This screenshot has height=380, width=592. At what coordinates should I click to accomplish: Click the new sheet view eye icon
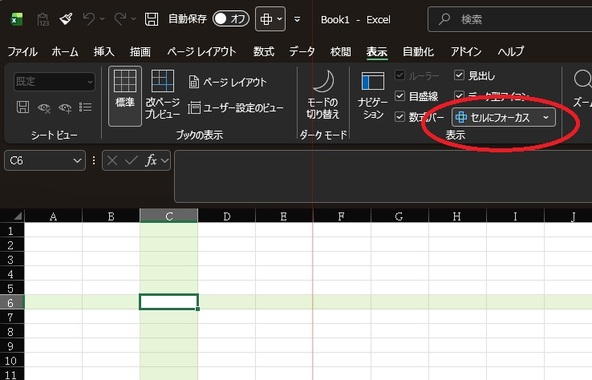point(65,108)
